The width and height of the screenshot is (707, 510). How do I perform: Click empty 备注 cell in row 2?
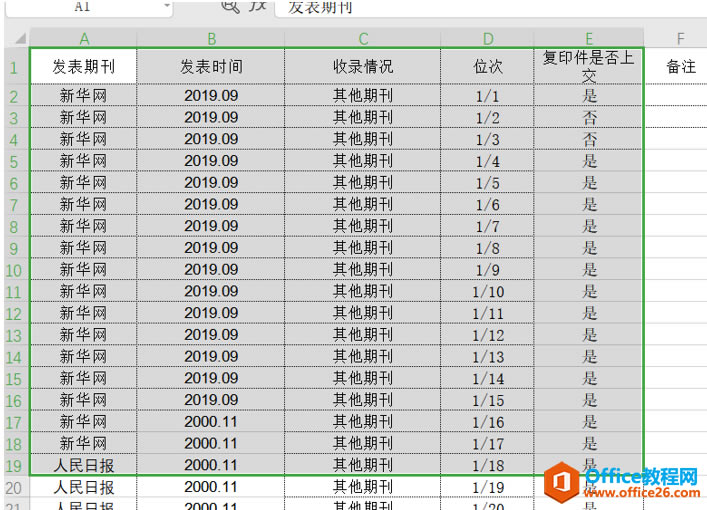pyautogui.click(x=676, y=95)
